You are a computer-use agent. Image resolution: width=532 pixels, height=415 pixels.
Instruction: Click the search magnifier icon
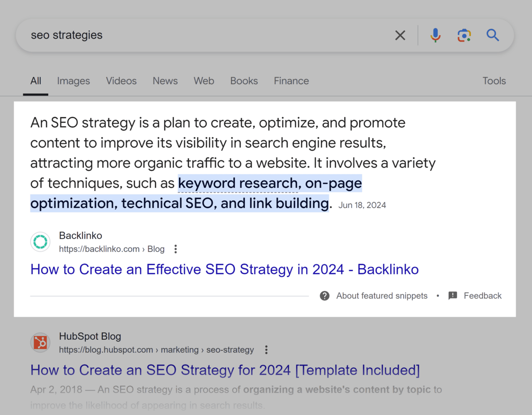493,35
